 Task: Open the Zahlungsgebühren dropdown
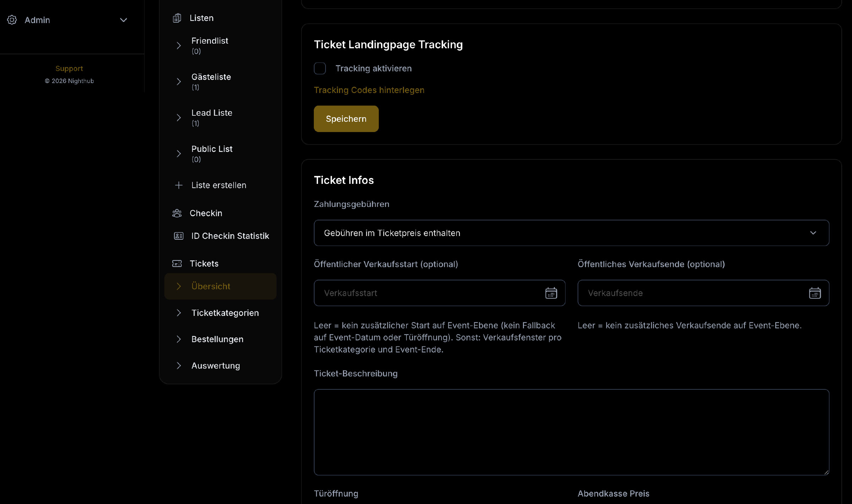pyautogui.click(x=571, y=233)
